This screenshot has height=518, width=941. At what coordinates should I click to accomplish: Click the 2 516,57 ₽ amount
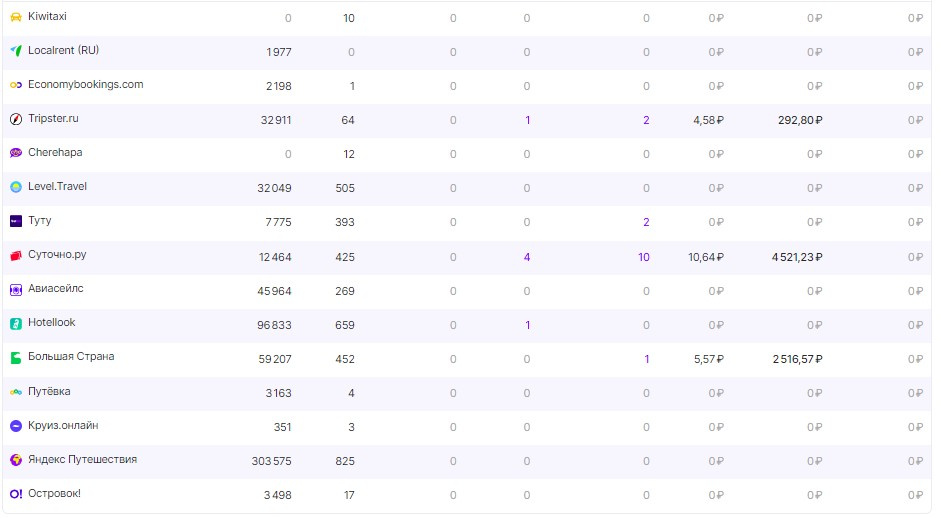798,359
